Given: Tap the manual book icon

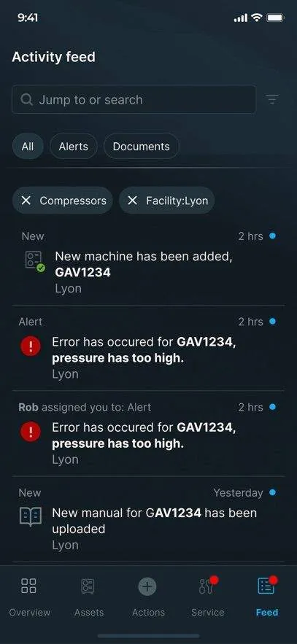Looking at the screenshot, I should point(31,516).
